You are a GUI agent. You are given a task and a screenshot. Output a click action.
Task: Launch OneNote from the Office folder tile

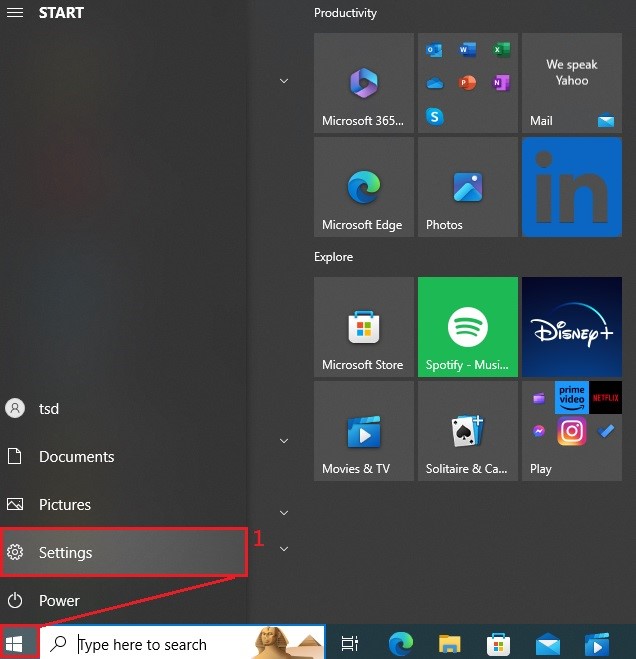501,83
